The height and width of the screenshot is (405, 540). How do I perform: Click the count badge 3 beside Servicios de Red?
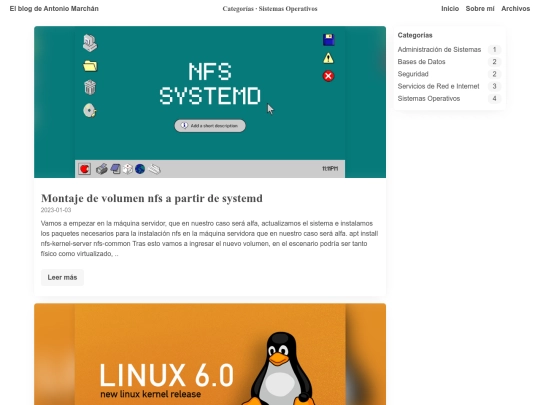[494, 86]
